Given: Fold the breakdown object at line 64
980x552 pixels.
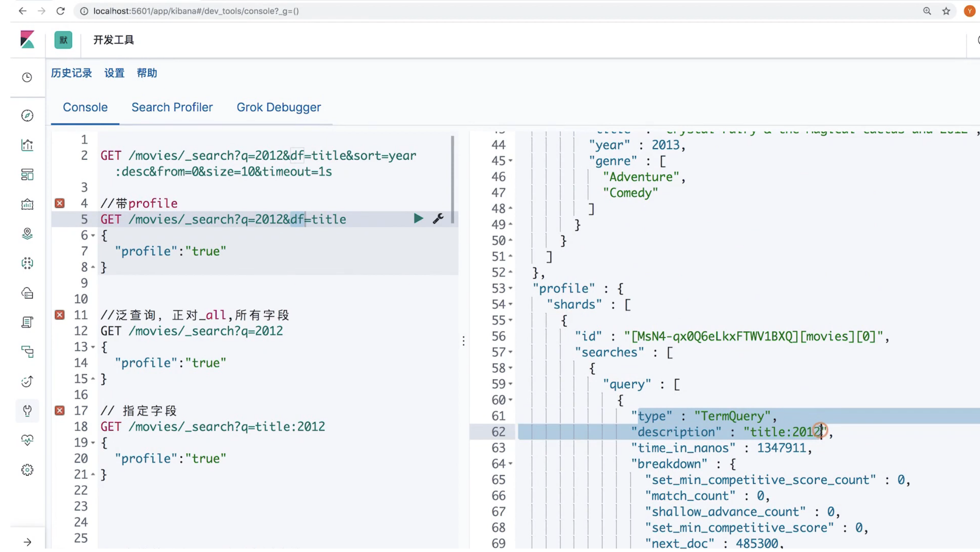Looking at the screenshot, I should pos(511,464).
